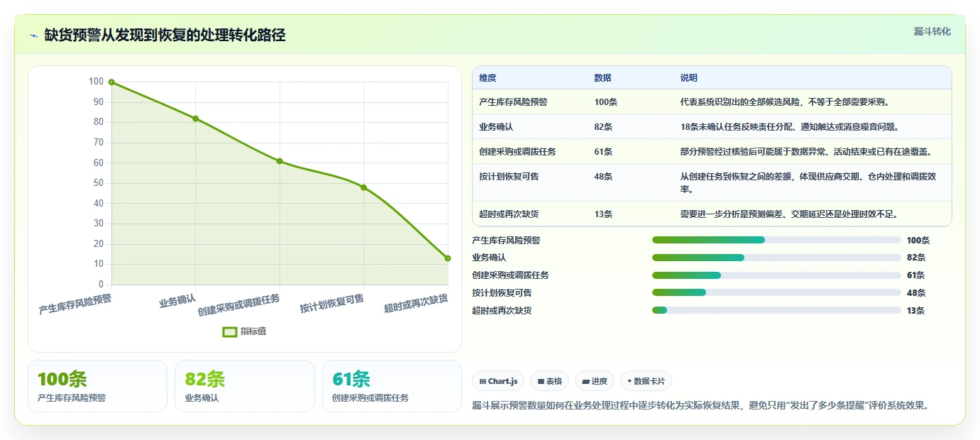Screen dimensions: 980x440
Task: Click the 13条 progress bar value
Action: coord(916,311)
